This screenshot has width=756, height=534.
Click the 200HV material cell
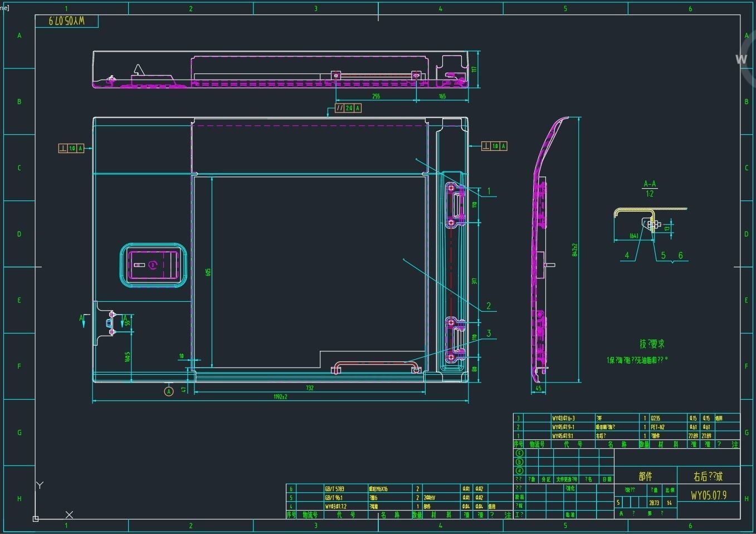coord(429,498)
